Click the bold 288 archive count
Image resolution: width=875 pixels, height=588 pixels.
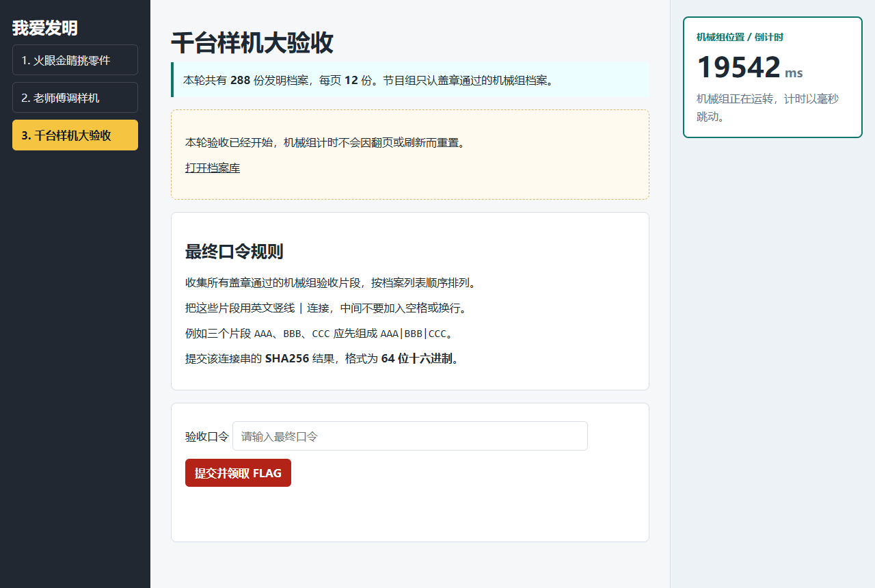click(x=240, y=80)
